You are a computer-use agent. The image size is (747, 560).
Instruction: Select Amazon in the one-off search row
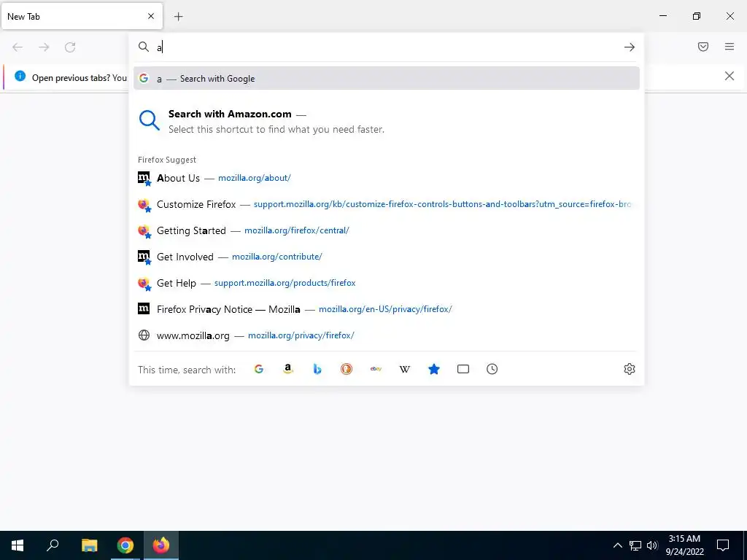(x=287, y=369)
